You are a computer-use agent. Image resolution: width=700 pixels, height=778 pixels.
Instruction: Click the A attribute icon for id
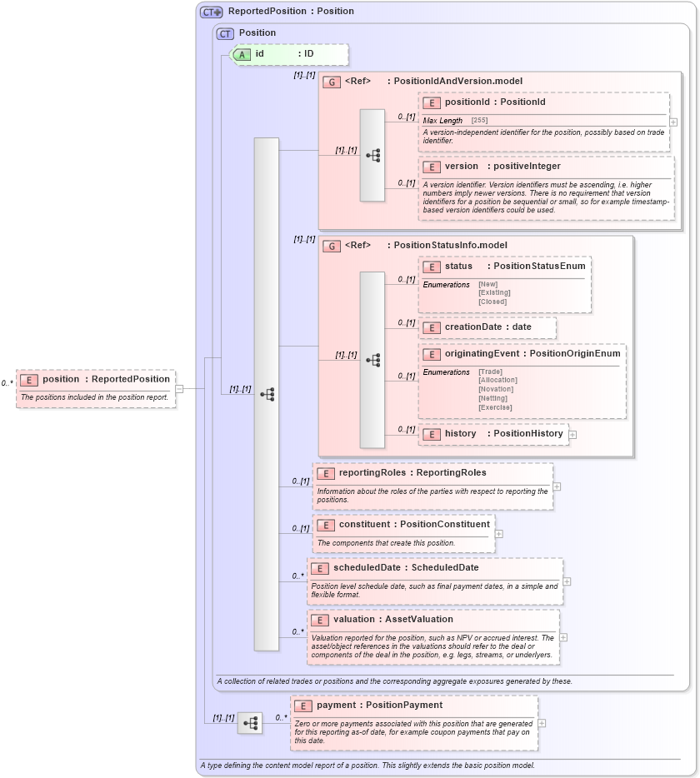tap(241, 54)
